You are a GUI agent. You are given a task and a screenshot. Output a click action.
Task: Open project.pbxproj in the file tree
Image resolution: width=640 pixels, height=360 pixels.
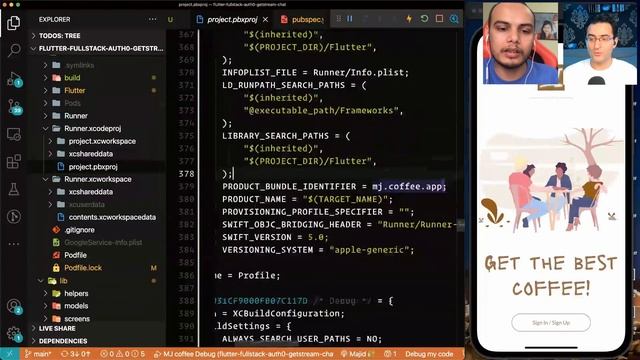93,166
